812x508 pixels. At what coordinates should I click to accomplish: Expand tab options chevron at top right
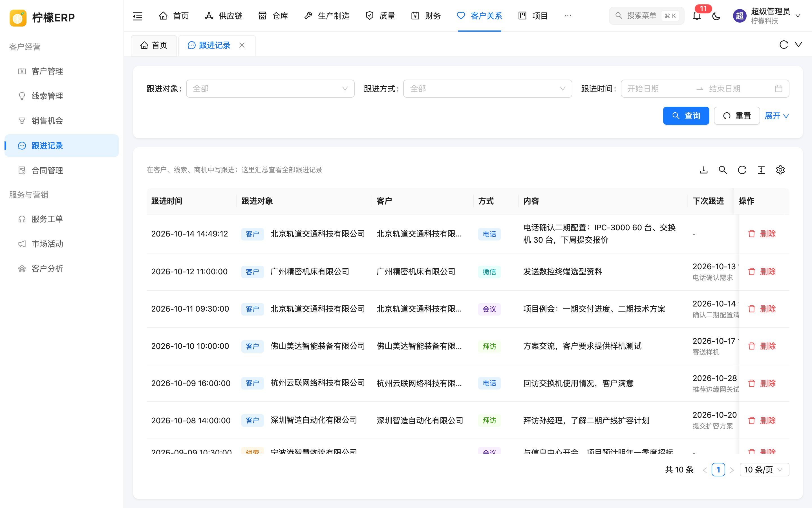pyautogui.click(x=798, y=45)
